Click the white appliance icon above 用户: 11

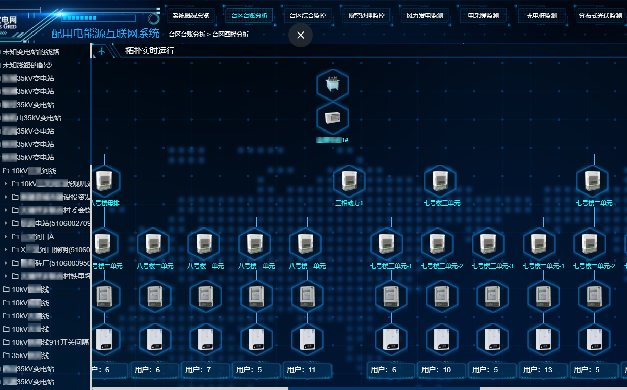tap(307, 340)
